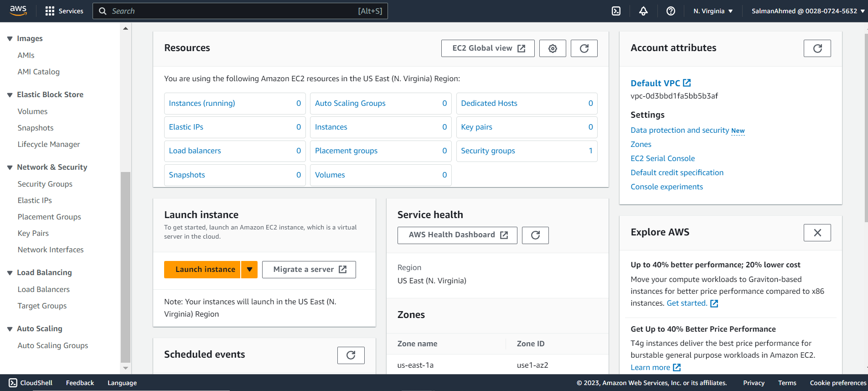Open the N. Virginia region selector
868x391 pixels.
pyautogui.click(x=713, y=11)
